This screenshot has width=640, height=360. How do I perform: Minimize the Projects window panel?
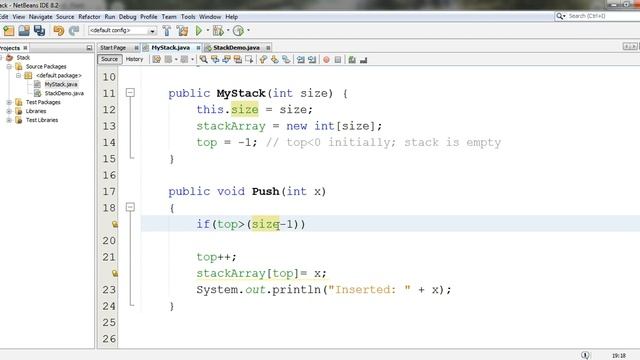click(x=89, y=48)
